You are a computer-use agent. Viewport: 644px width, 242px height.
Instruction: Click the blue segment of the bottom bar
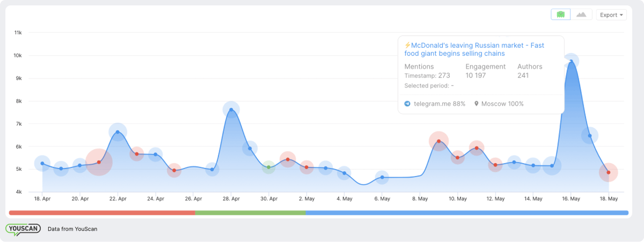pos(466,213)
